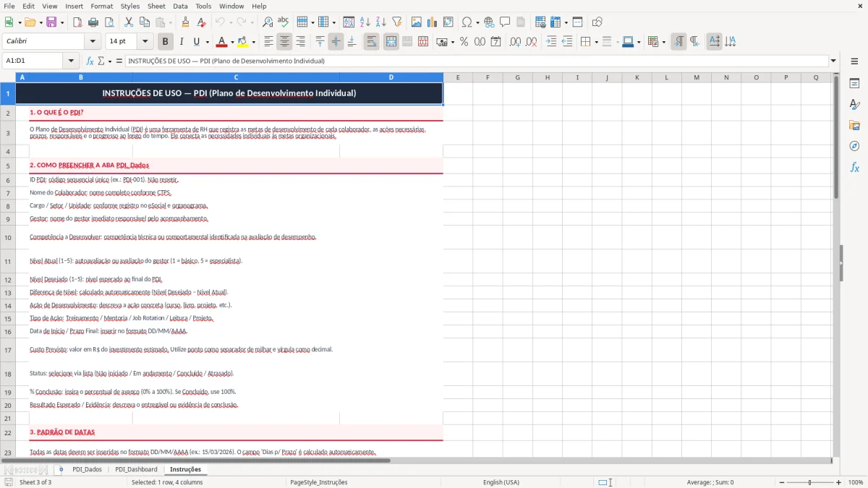This screenshot has height=488, width=868.
Task: Toggle Bold formatting
Action: 165,42
